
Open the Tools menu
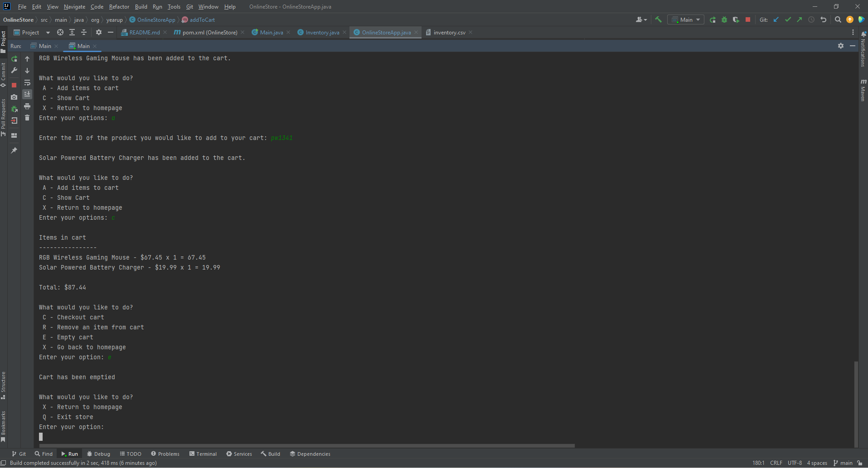[x=174, y=7]
